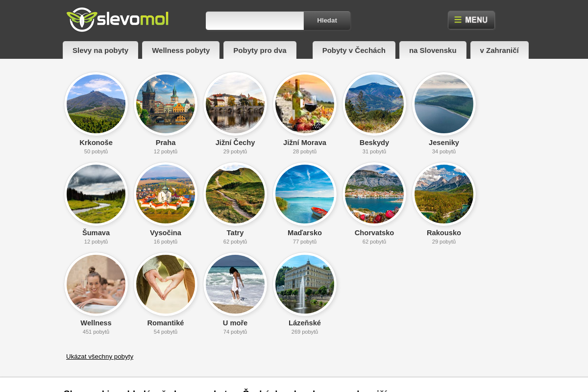Select the Tatry category circle
The width and height of the screenshot is (588, 392).
point(235,194)
